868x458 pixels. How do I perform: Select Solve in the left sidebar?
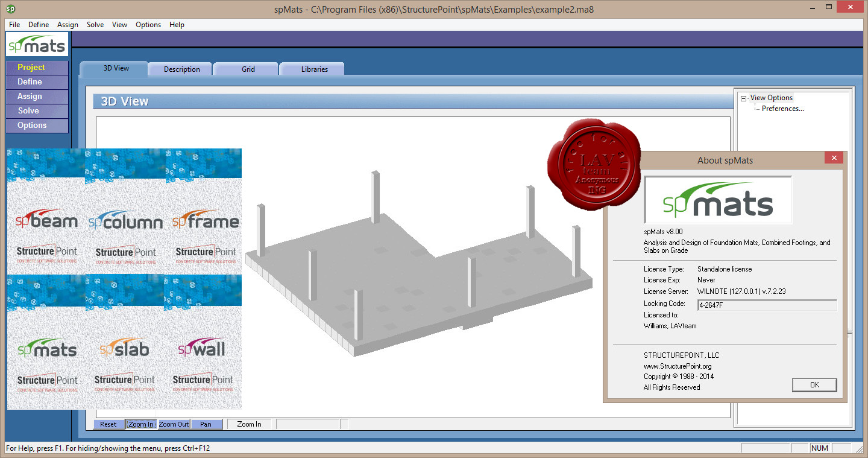[37, 111]
